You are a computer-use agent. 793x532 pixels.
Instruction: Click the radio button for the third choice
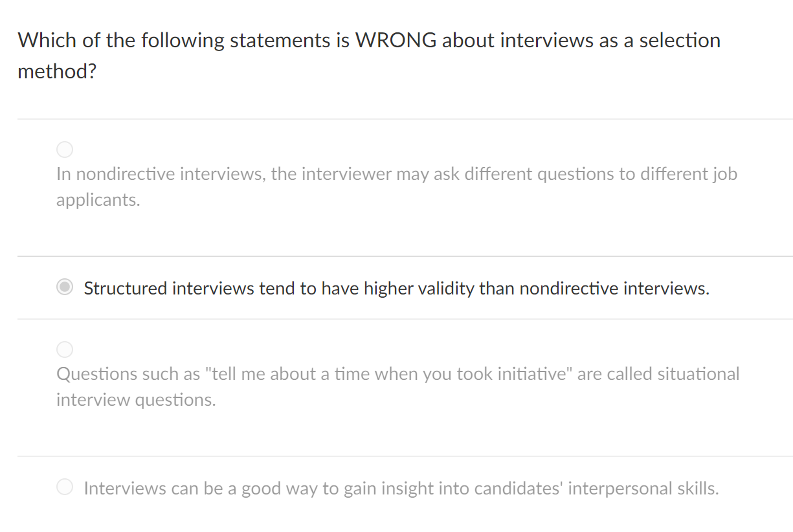point(65,349)
